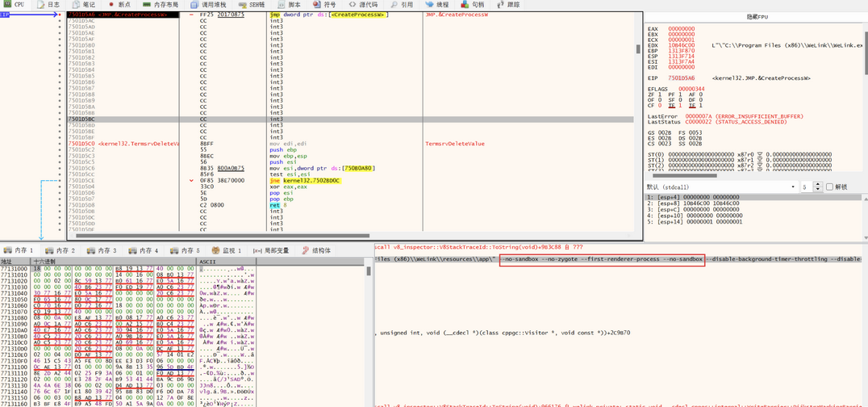Toggle the PF flag bit
Image resolution: width=868 pixels, height=407 pixels.
click(x=680, y=94)
